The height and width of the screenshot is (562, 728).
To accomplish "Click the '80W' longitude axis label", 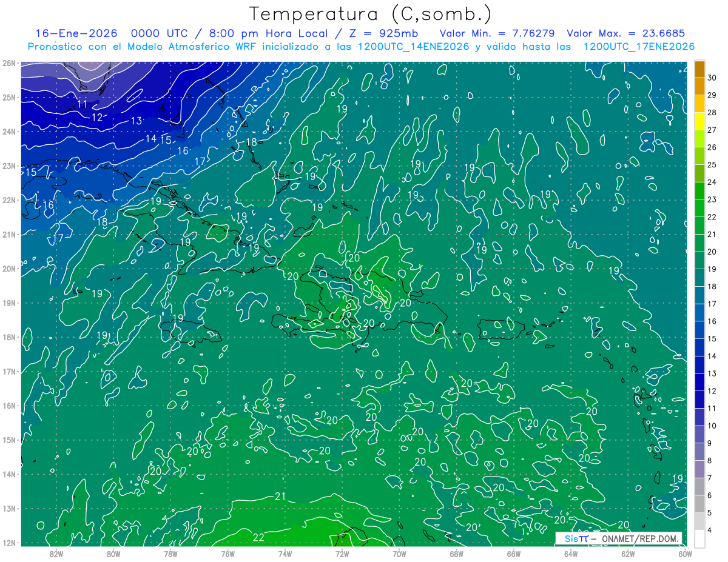I will (113, 554).
